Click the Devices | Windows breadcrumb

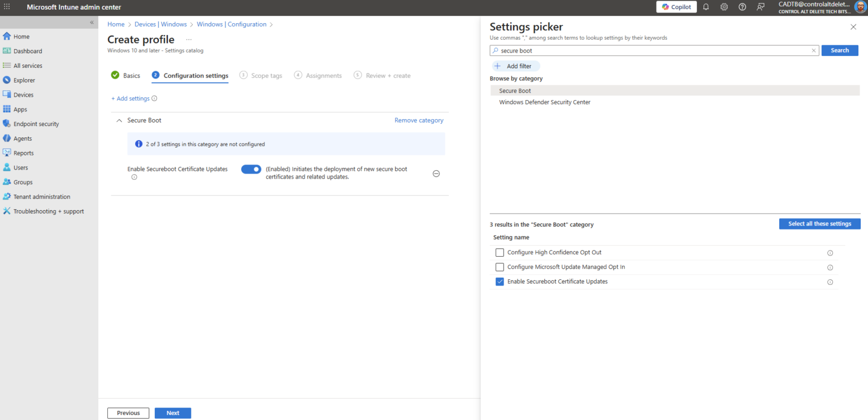pos(160,24)
